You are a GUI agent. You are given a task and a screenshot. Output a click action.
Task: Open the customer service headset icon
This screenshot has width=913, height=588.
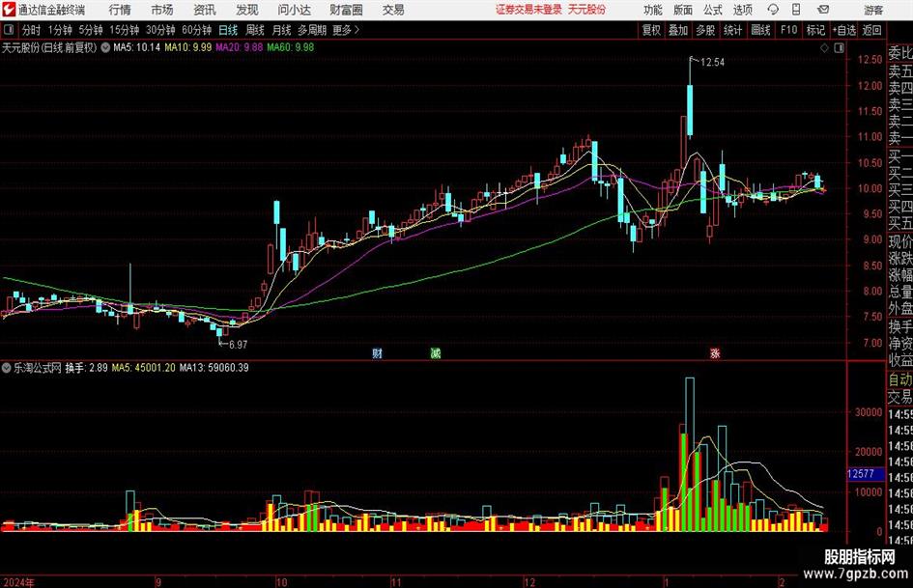click(x=773, y=10)
